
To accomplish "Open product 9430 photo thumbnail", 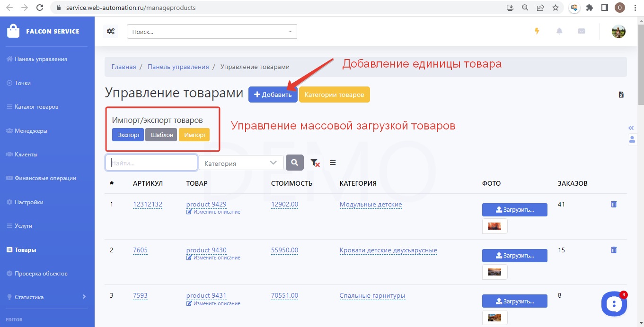I will pyautogui.click(x=494, y=272).
